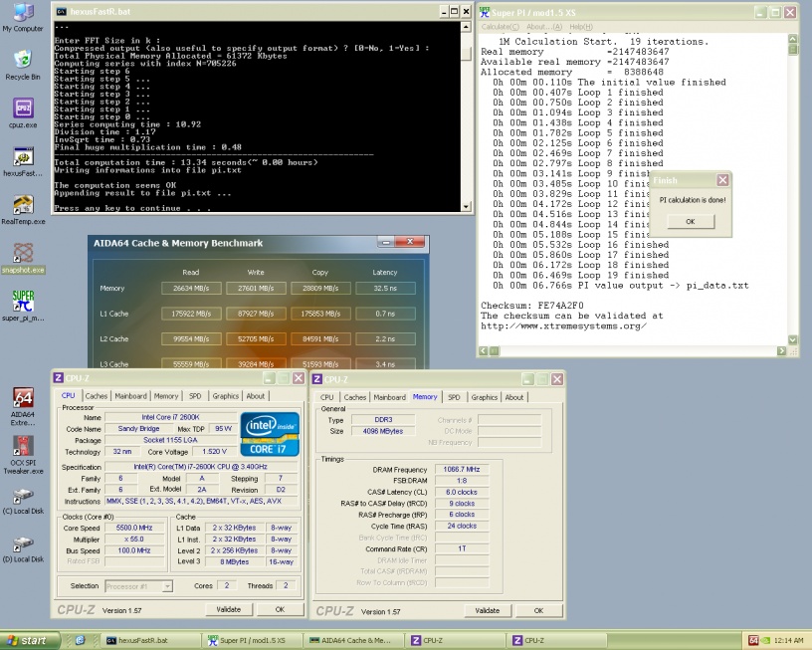Click the Super PI scrollbar down arrow

pyautogui.click(x=793, y=340)
